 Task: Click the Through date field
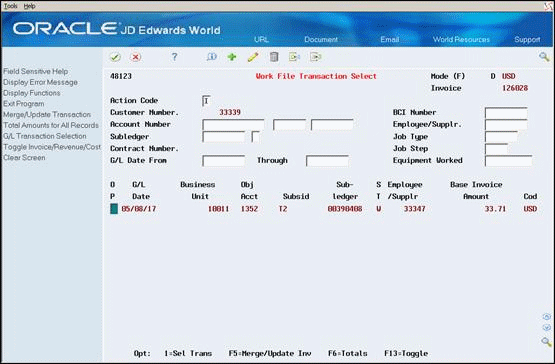coord(327,161)
